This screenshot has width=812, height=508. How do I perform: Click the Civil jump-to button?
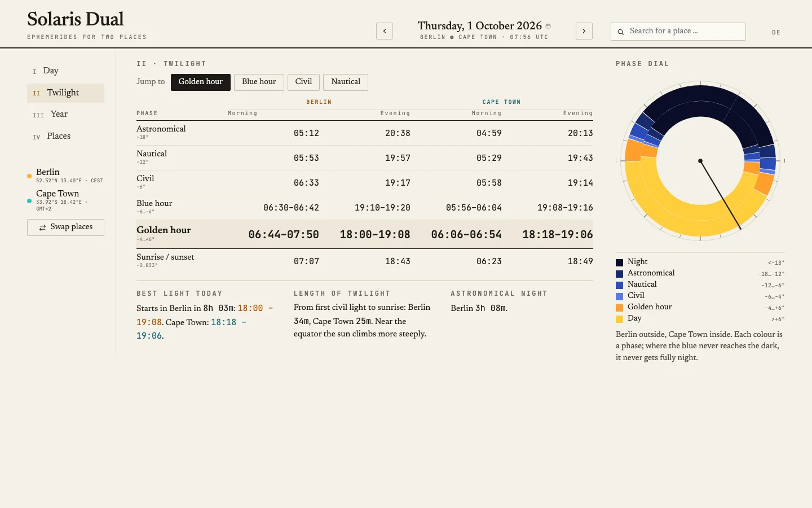tap(303, 82)
